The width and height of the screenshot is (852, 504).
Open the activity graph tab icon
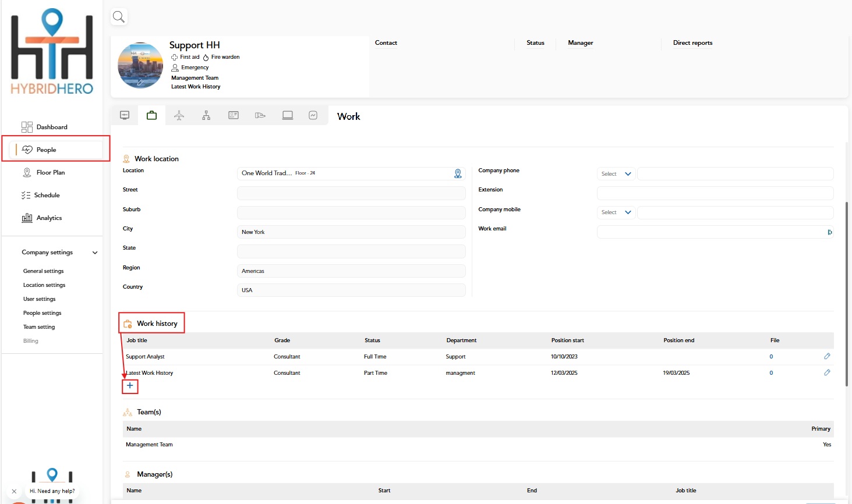pyautogui.click(x=313, y=115)
